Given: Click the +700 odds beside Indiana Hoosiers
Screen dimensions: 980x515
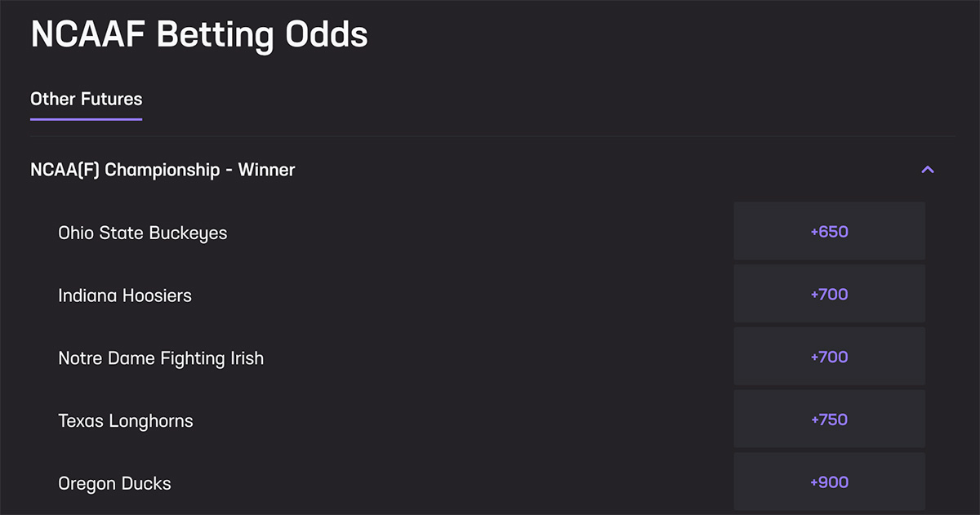Looking at the screenshot, I should [829, 294].
